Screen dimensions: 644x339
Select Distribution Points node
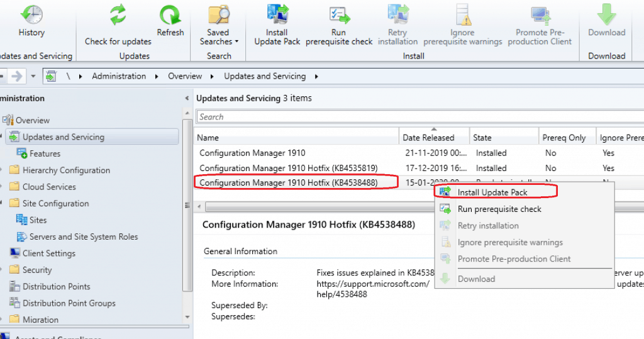(56, 286)
